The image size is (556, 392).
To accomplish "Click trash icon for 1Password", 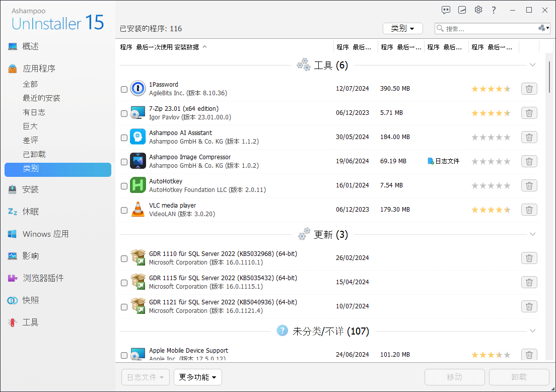I will coord(529,89).
